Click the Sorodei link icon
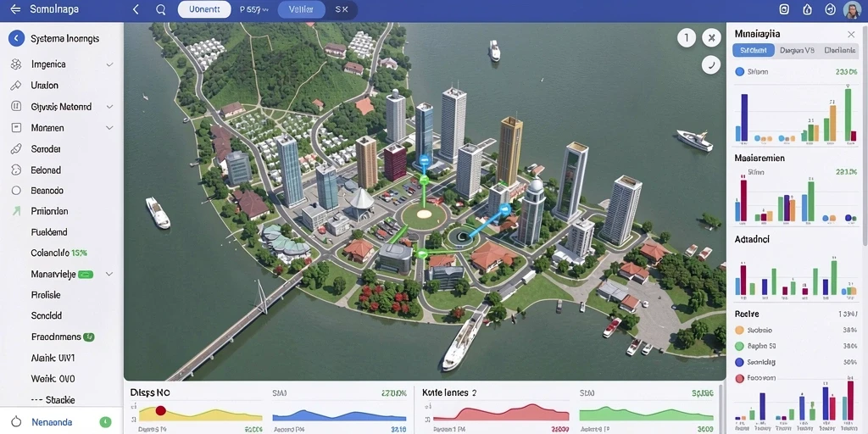 [x=16, y=149]
